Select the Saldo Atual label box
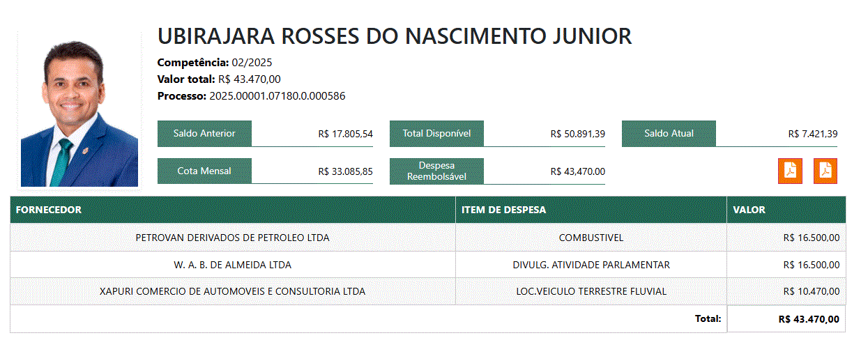 [x=669, y=133]
